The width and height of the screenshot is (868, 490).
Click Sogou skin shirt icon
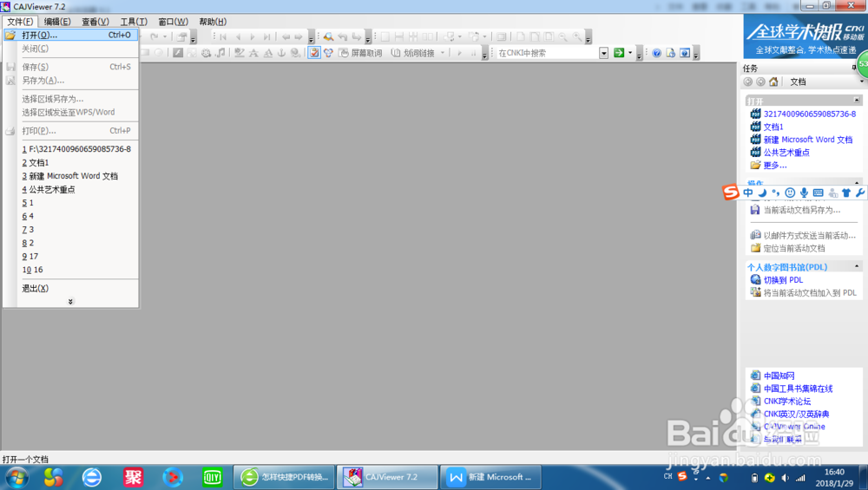845,193
